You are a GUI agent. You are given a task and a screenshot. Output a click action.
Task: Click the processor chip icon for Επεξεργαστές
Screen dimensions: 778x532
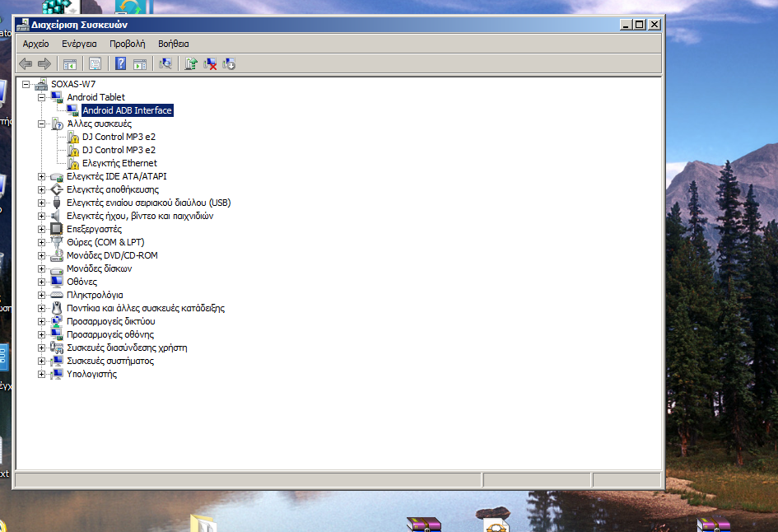[57, 229]
